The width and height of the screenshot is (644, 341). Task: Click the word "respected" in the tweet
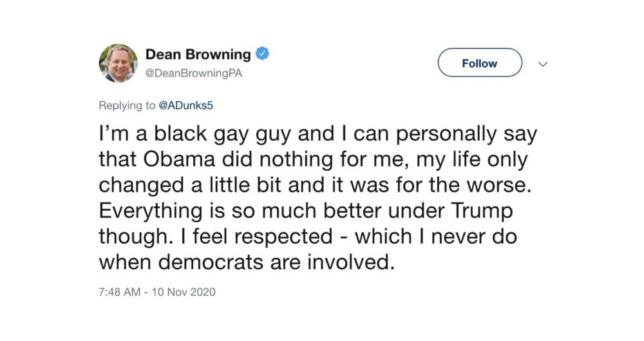coord(283,237)
